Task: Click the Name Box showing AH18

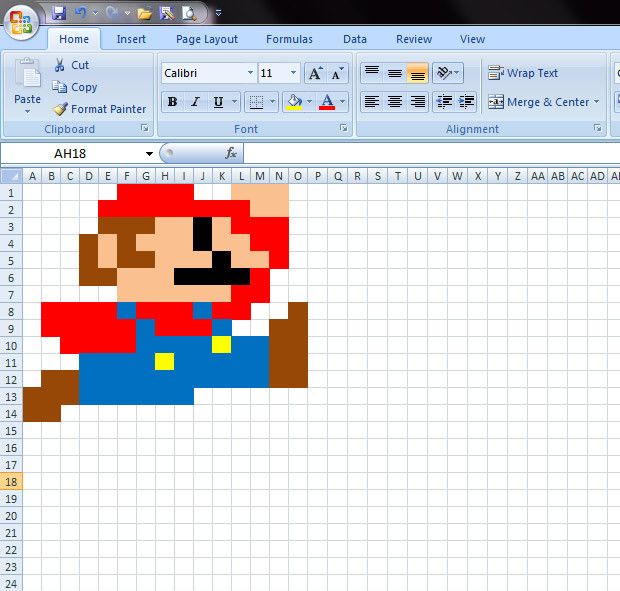Action: tap(70, 153)
